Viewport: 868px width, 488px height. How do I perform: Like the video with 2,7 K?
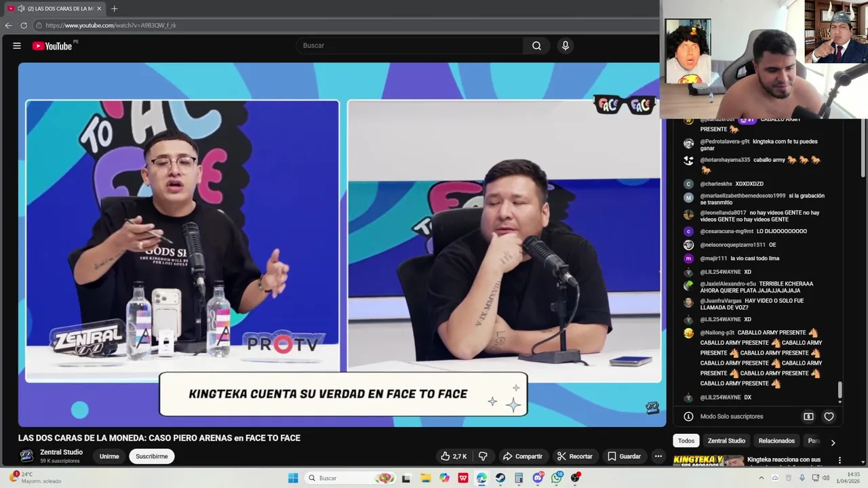454,456
